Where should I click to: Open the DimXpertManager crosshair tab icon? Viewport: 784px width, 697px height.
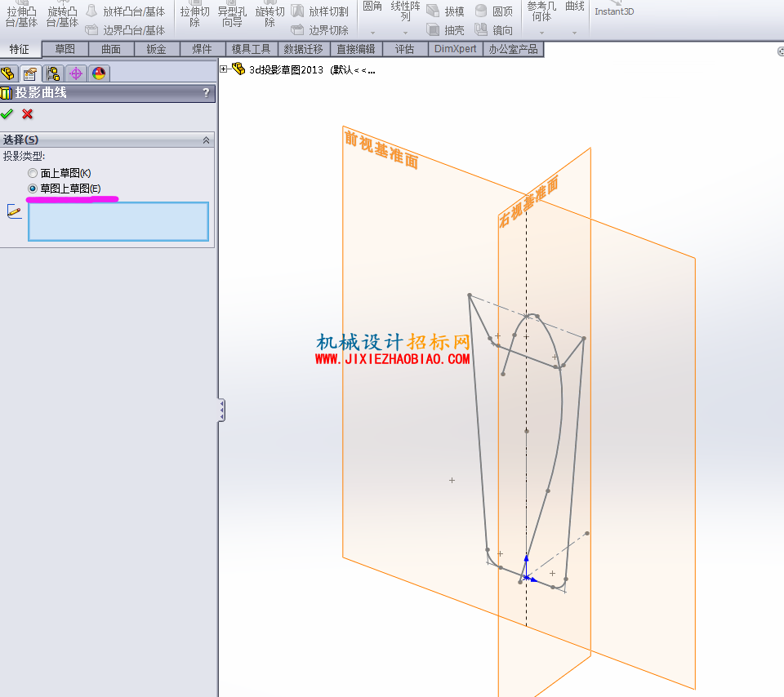click(76, 74)
